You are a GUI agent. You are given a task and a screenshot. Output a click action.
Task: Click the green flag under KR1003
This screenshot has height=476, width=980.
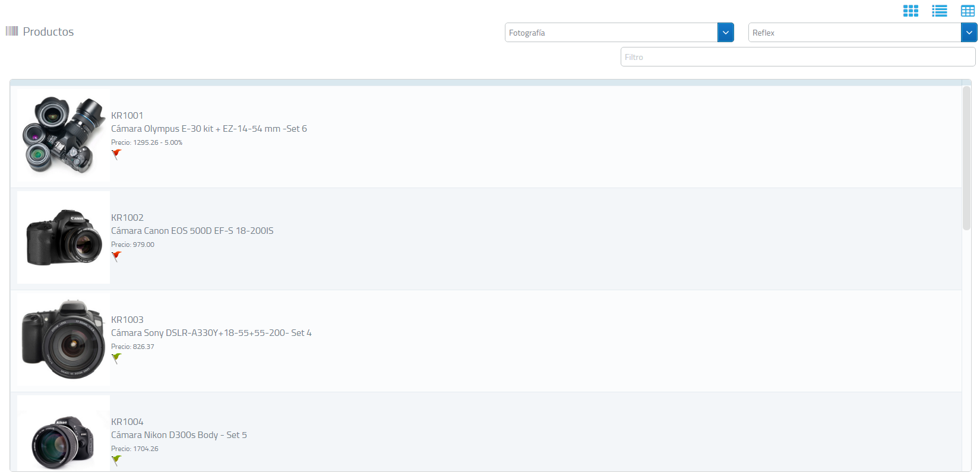(116, 358)
